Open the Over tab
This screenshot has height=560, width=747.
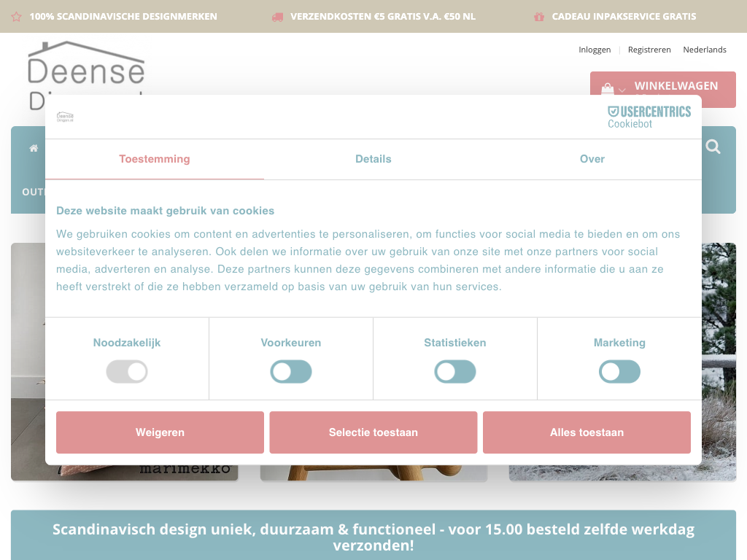(x=592, y=159)
